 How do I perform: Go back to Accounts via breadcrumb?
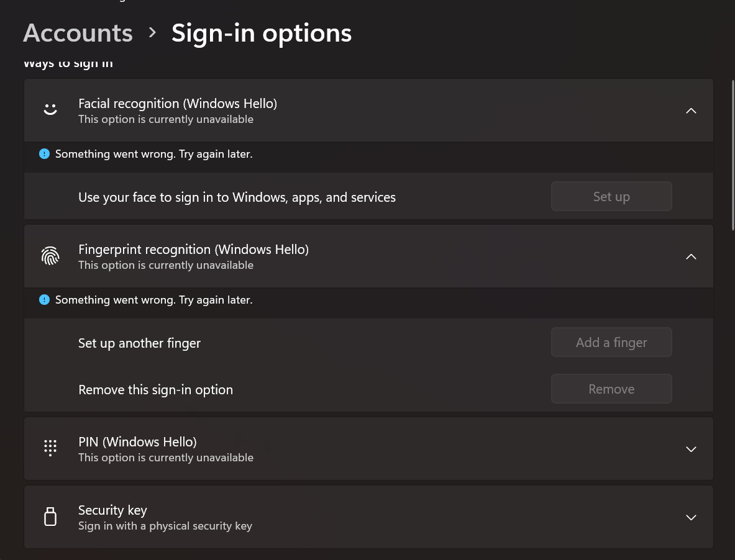pos(78,34)
